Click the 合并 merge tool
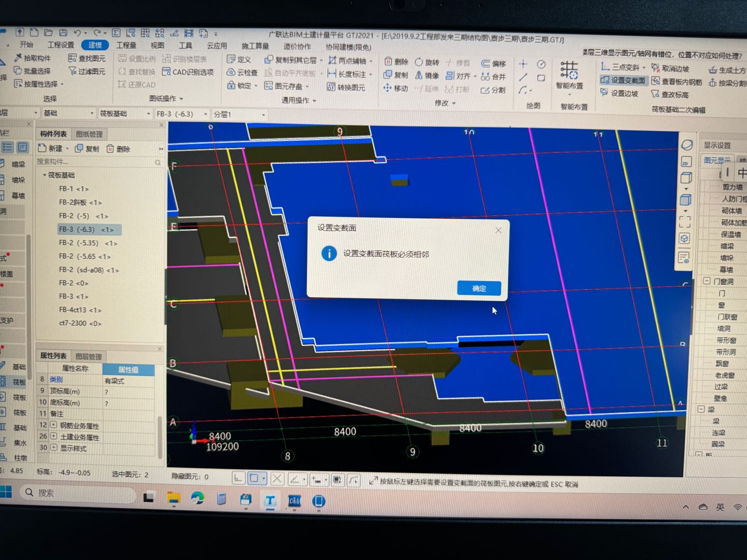This screenshot has height=560, width=747. (x=493, y=77)
